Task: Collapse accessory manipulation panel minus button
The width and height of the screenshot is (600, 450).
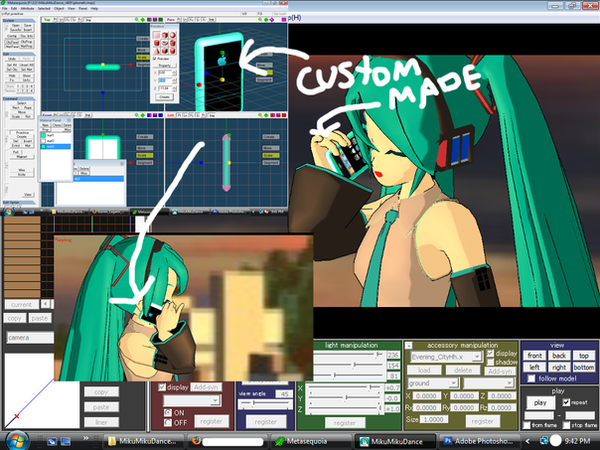Action: [x=409, y=346]
